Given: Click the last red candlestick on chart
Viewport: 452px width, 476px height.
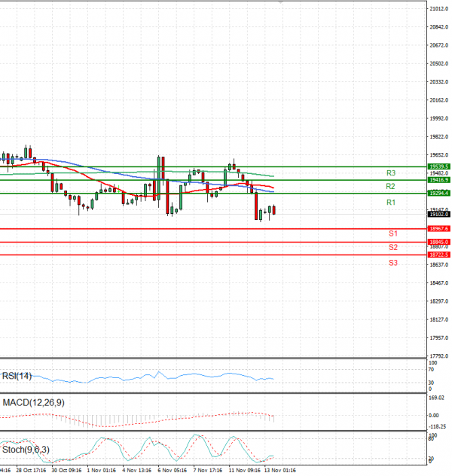Looking at the screenshot, I should (274, 210).
